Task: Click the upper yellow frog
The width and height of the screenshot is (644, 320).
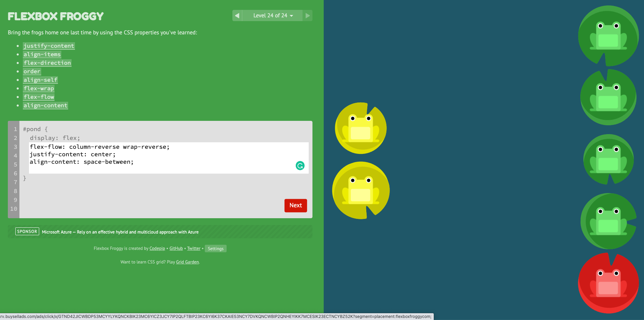Action: (361, 128)
